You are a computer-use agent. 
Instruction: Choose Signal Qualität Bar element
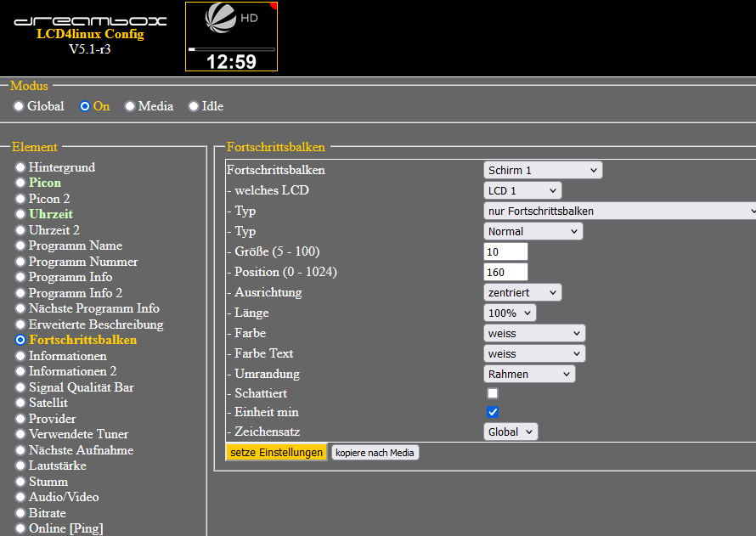[x=20, y=387]
